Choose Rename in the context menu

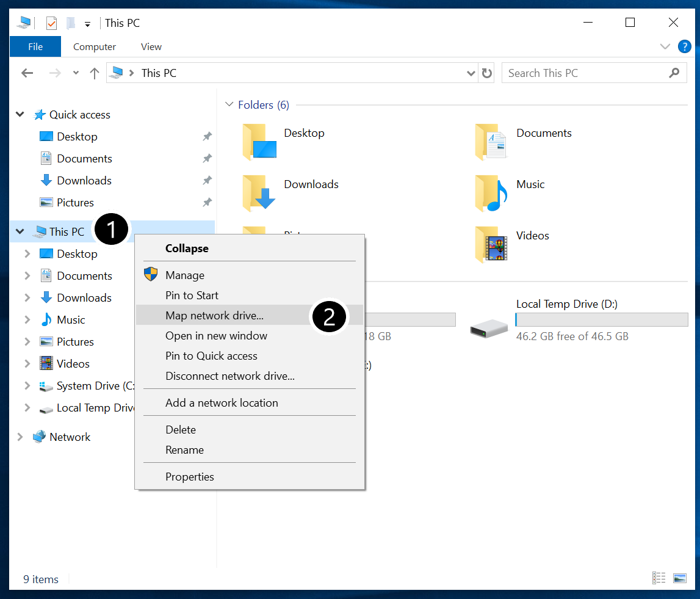pyautogui.click(x=250, y=449)
